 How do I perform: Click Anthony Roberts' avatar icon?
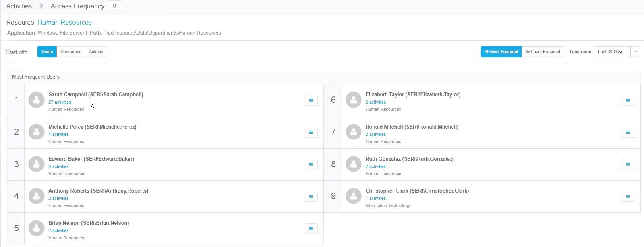point(36,196)
